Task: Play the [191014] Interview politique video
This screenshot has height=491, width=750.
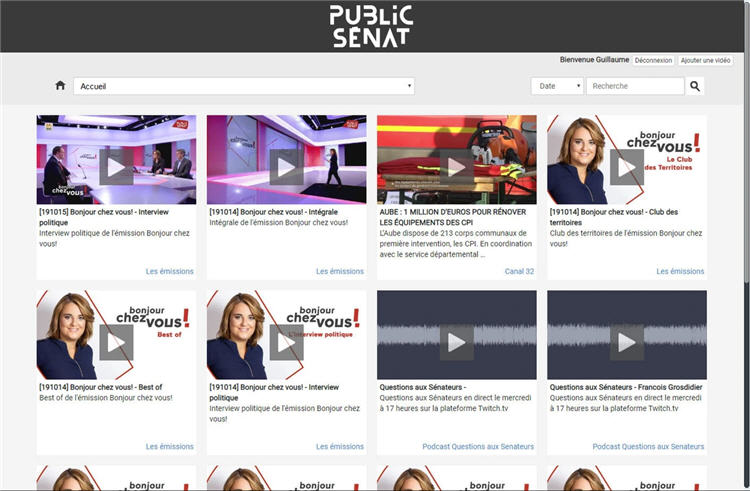Action: click(x=287, y=342)
